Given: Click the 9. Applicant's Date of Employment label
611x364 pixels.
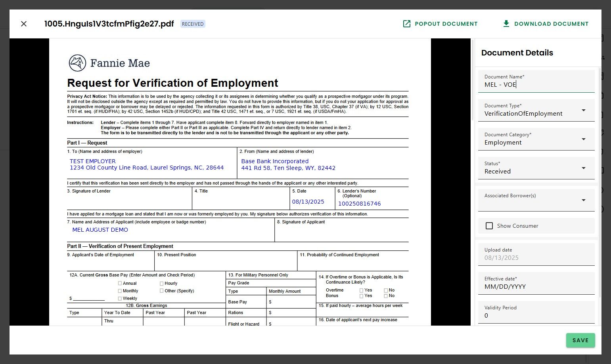Looking at the screenshot, I should (x=101, y=255).
